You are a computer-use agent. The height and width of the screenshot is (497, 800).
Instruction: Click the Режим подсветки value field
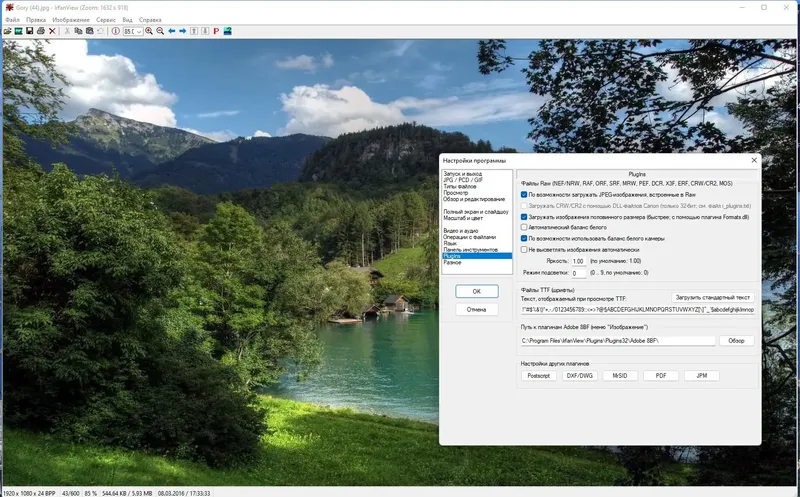click(x=579, y=273)
